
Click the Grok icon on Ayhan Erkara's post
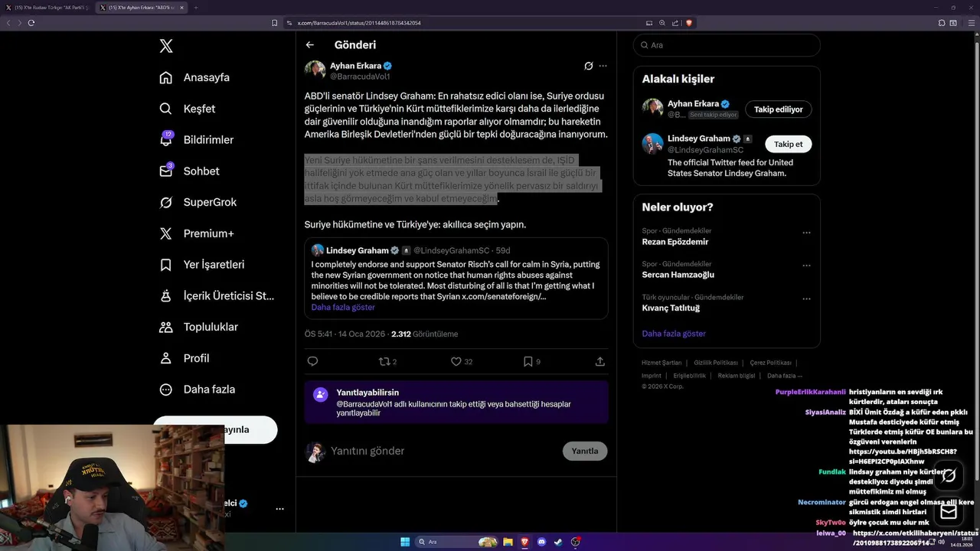tap(588, 66)
